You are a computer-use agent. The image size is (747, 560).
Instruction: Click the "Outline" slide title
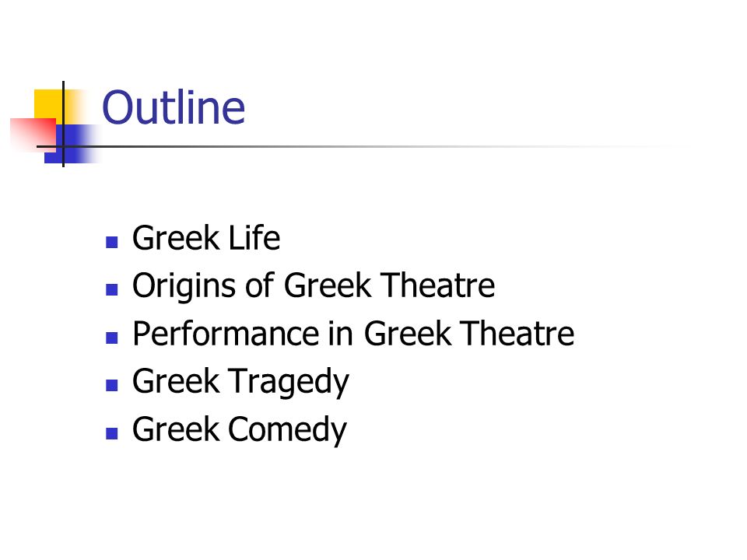point(174,107)
